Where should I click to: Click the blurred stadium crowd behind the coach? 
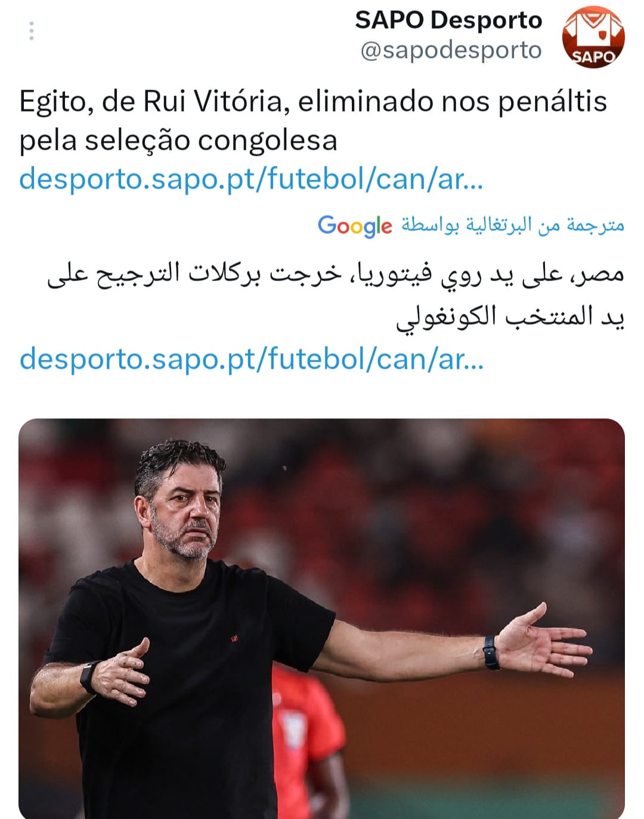point(417,507)
